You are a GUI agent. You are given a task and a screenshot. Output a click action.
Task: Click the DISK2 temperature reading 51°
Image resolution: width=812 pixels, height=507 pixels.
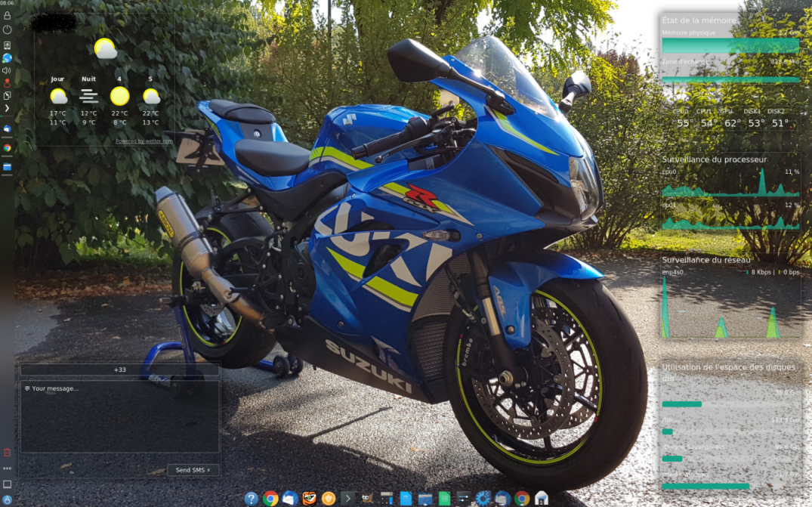coord(780,123)
